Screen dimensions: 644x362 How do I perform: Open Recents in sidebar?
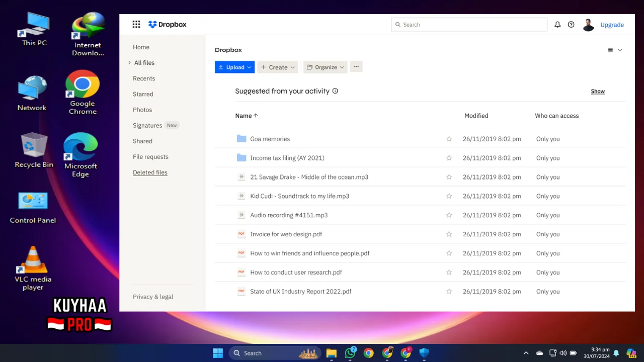(144, 78)
